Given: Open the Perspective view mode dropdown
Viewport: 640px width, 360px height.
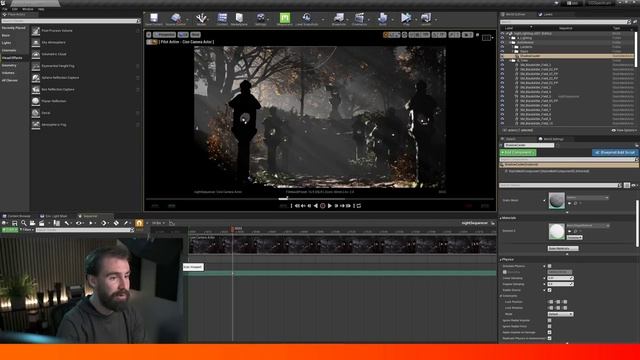Looking at the screenshot, I should coord(164,35).
